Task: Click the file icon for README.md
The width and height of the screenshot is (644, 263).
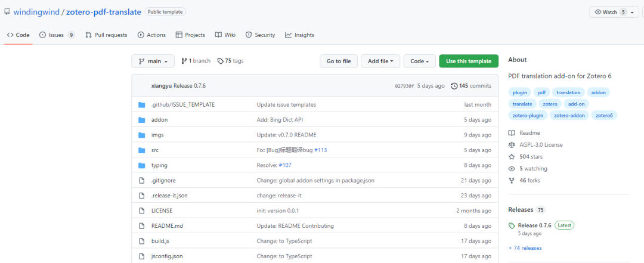Action: (x=142, y=226)
